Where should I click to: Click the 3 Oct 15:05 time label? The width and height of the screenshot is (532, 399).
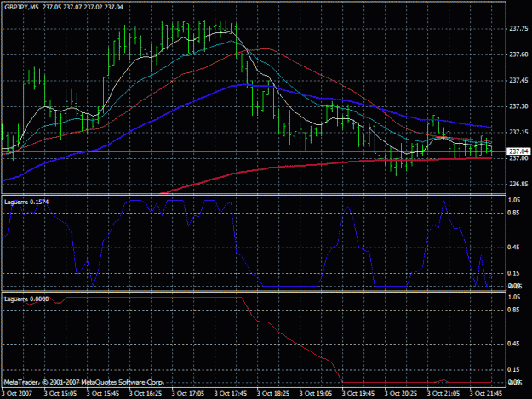[60, 394]
